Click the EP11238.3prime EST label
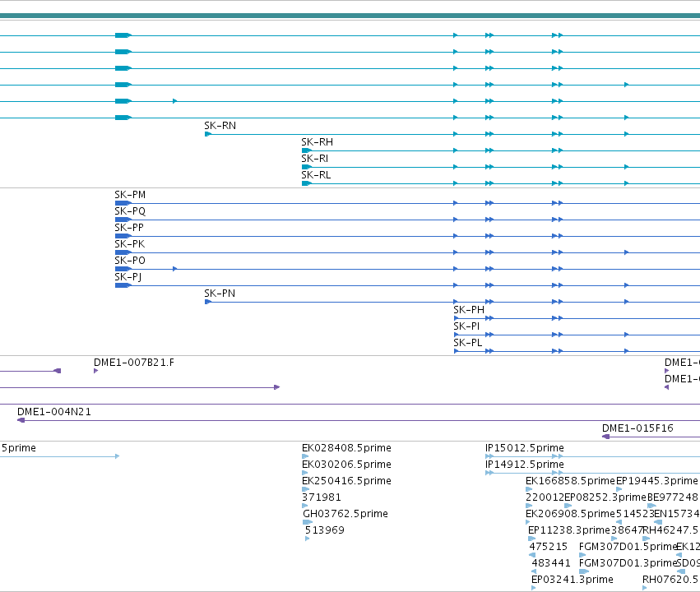This screenshot has height=592, width=700. (568, 531)
